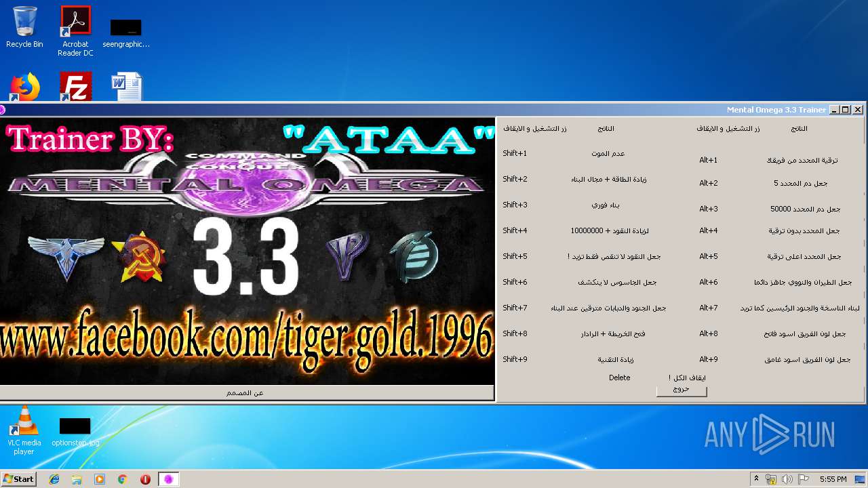This screenshot has width=868, height=488.
Task: Click the text فتح الخريطة + الرادار
Action: 613,334
